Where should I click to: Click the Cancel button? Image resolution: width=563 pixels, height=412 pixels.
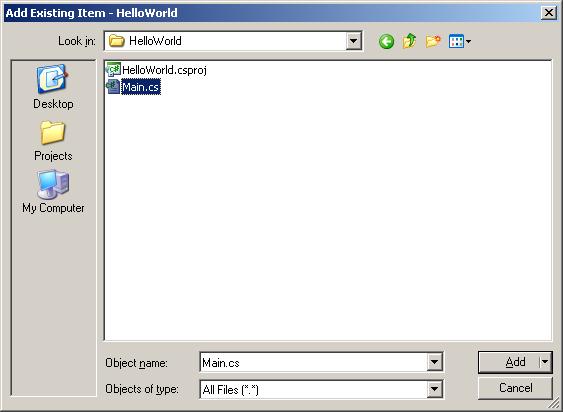click(515, 388)
